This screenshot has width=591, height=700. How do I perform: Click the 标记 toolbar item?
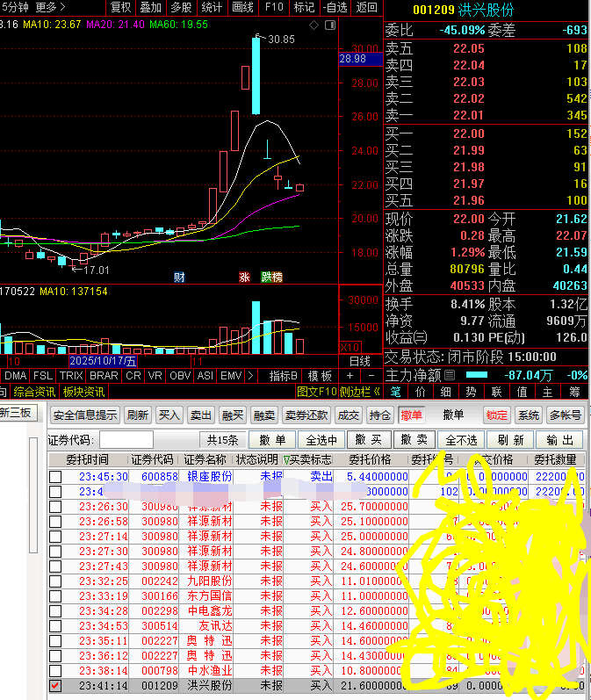point(304,7)
